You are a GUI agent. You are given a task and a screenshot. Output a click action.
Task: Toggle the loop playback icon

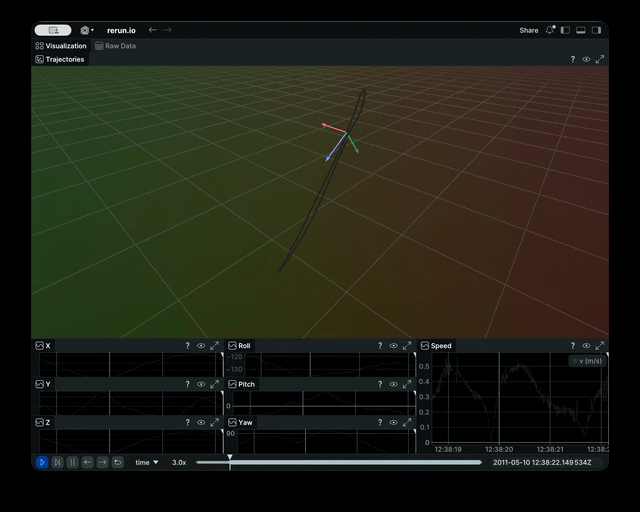coord(117,462)
